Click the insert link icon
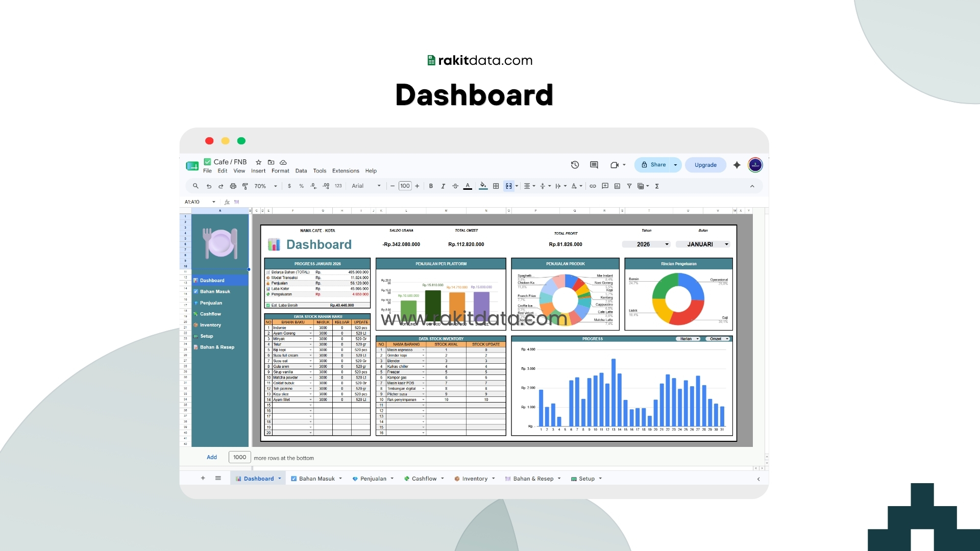This screenshot has height=551, width=980. 593,186
